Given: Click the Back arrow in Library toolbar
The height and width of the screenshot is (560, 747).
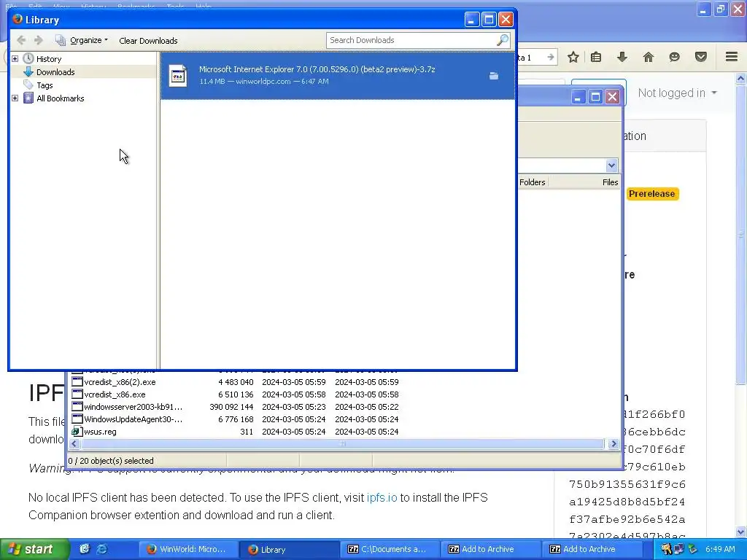Looking at the screenshot, I should 21,41.
